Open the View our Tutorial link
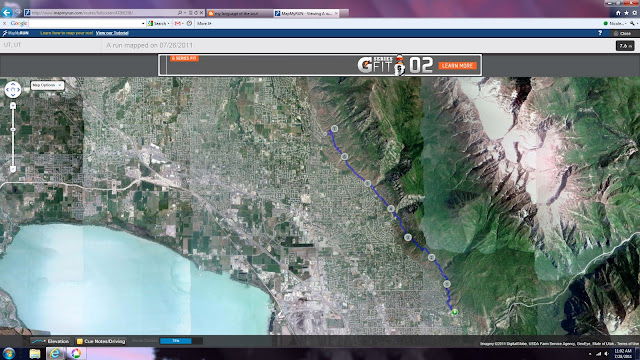Screen dimensions: 640x360 click(x=112, y=33)
